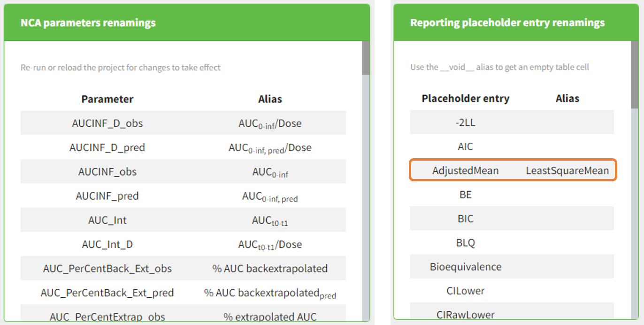Select the -2LL placeholder entry
The height and width of the screenshot is (325, 644).
pos(465,123)
